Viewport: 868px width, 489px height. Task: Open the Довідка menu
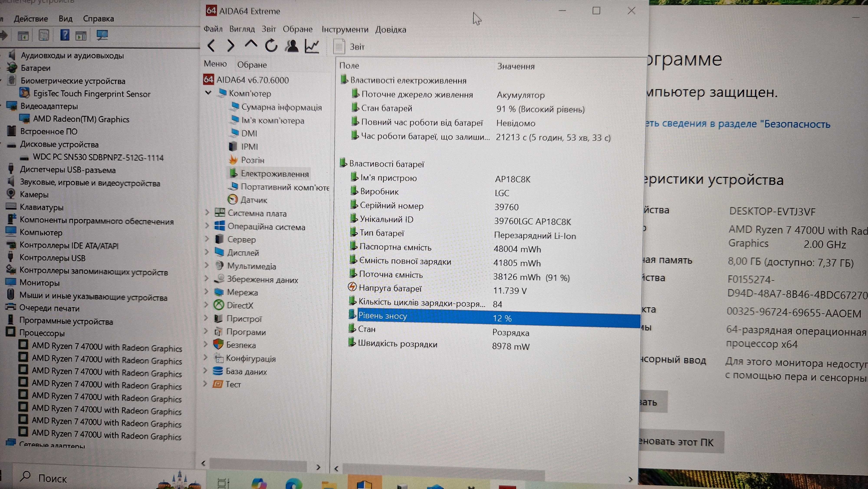(391, 30)
